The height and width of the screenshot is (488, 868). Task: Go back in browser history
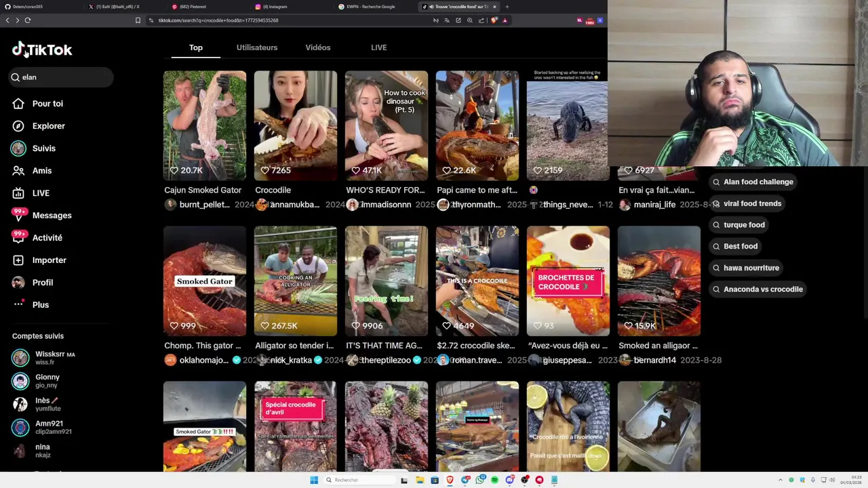(7, 20)
